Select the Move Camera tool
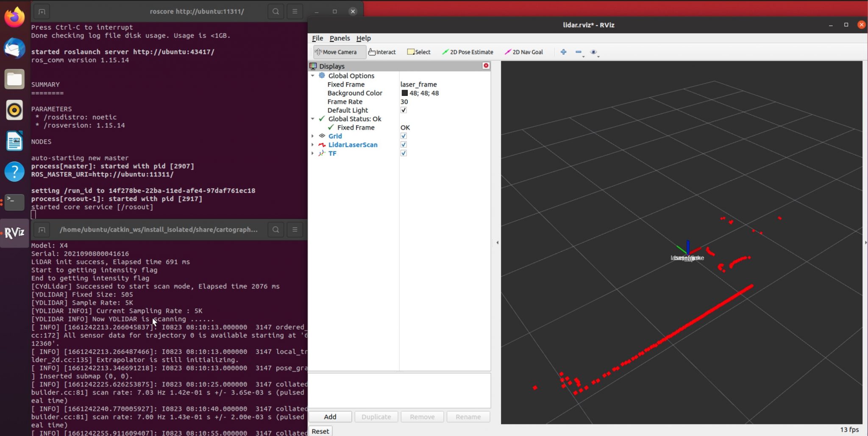Screen dimensions: 868x436 click(339, 52)
